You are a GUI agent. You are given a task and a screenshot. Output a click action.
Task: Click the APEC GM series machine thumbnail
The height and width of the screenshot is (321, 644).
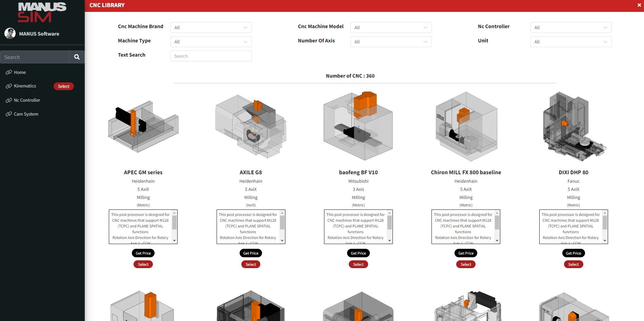tap(143, 126)
